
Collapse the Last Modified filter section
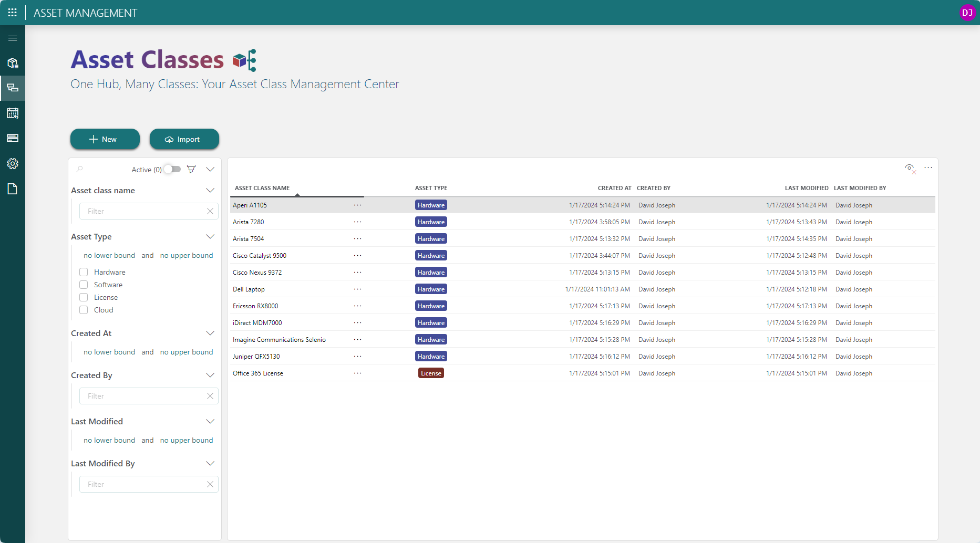[x=210, y=421]
